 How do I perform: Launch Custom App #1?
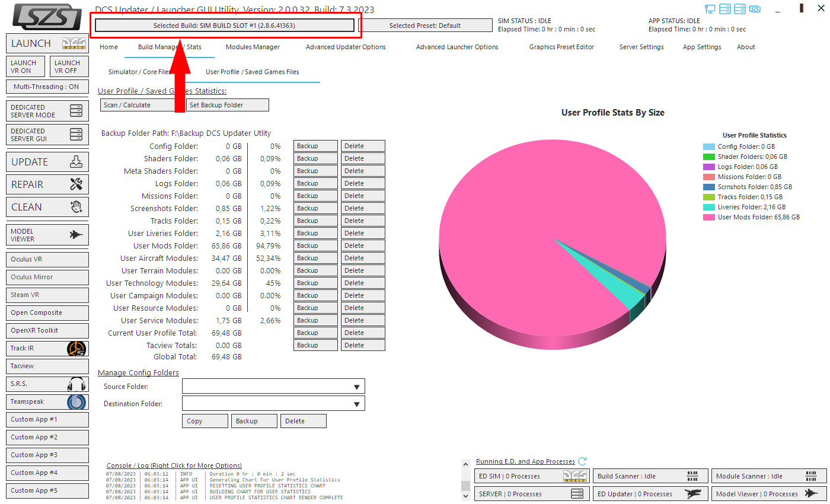[47, 419]
